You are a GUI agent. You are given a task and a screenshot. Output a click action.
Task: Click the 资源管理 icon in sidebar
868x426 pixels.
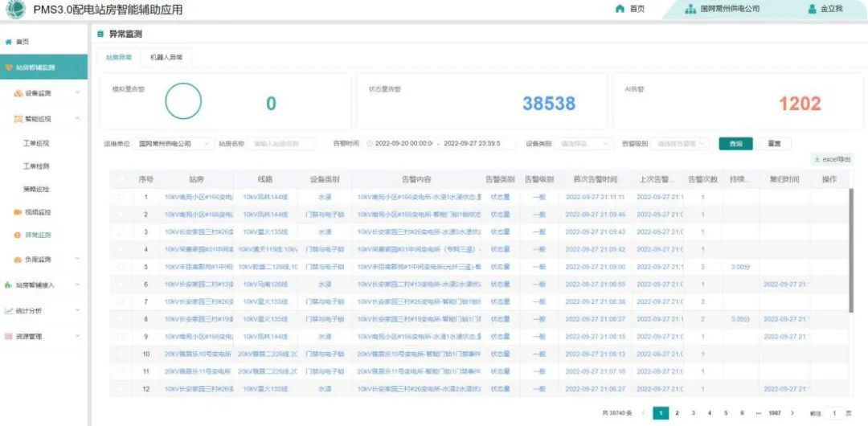click(x=9, y=337)
